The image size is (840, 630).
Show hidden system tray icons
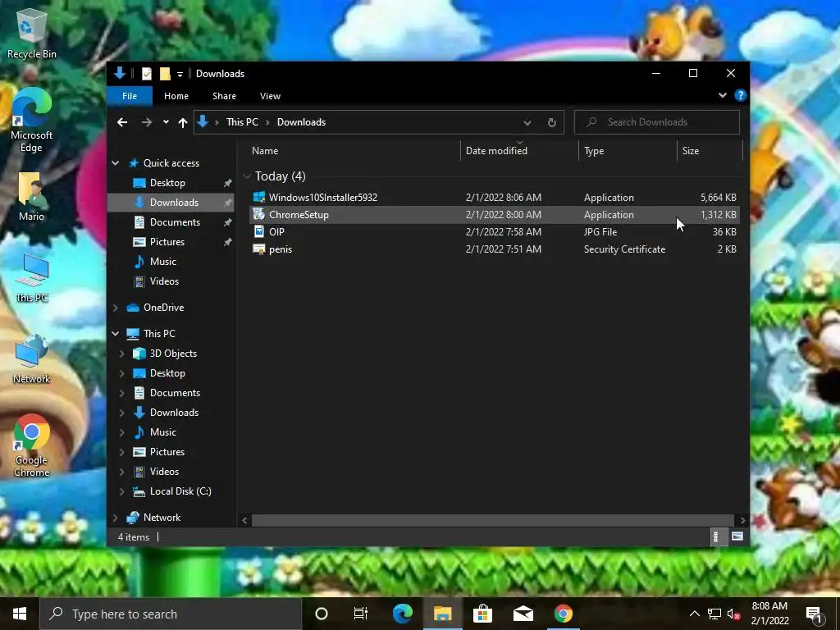pyautogui.click(x=694, y=614)
